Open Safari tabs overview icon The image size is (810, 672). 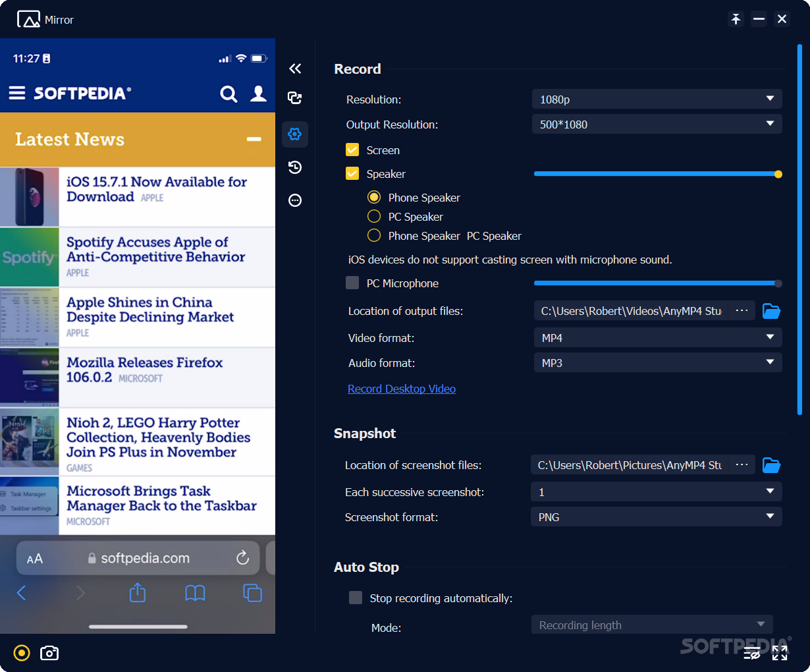pyautogui.click(x=253, y=593)
